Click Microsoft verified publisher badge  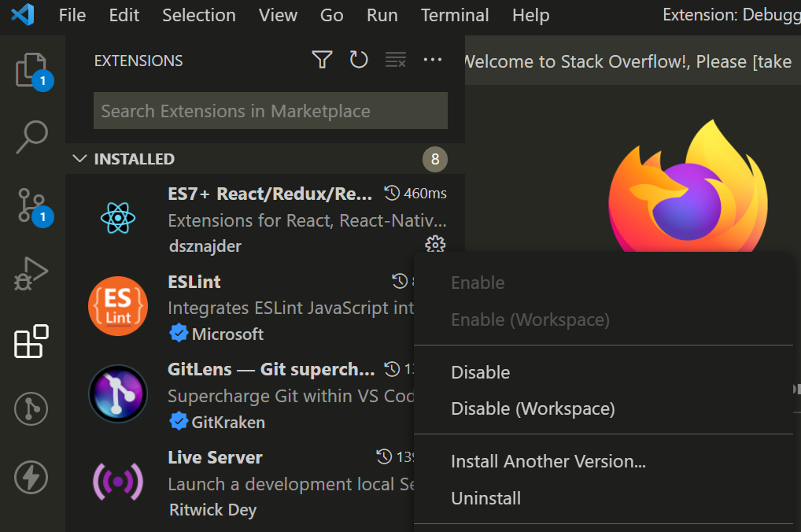179,333
